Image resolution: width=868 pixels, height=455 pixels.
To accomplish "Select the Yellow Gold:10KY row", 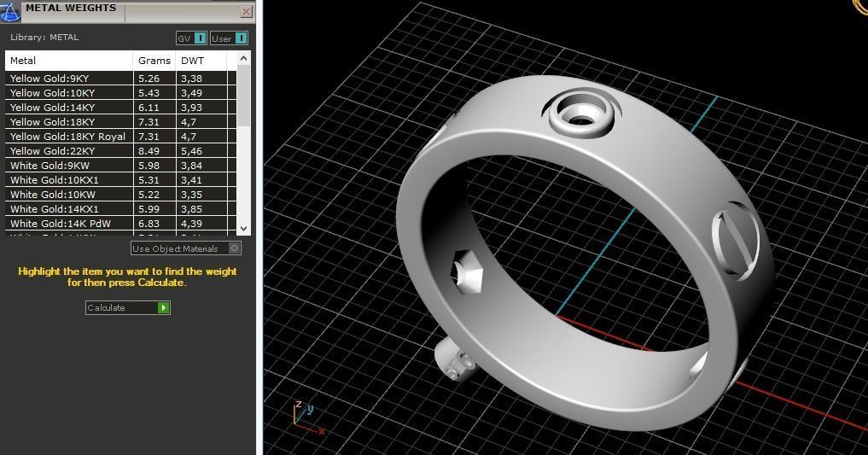I will tap(120, 93).
